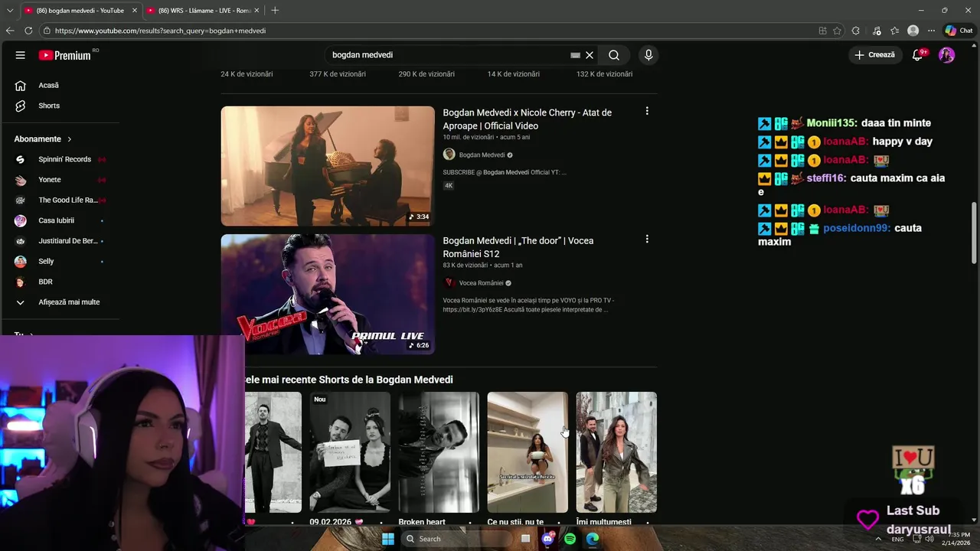Screen dimensions: 980x551
Task: Open Discord from the taskbar
Action: pos(547,539)
